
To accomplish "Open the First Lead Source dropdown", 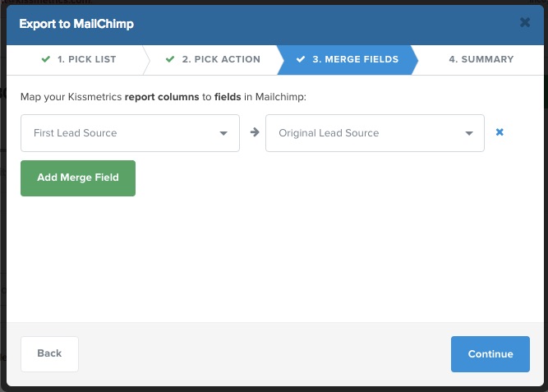I will click(x=130, y=133).
